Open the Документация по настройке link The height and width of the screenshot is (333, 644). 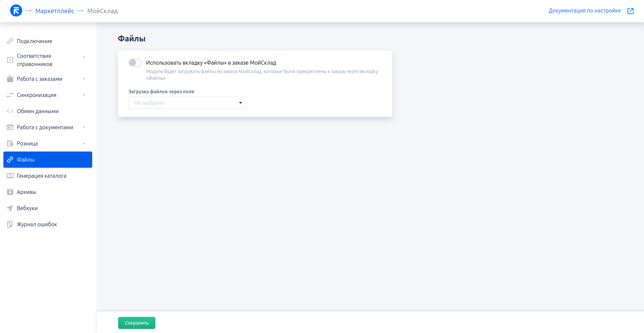pos(584,11)
